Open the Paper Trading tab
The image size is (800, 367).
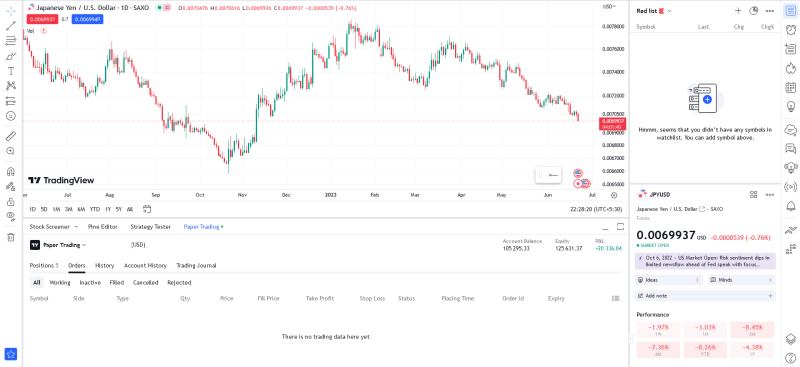[203, 227]
